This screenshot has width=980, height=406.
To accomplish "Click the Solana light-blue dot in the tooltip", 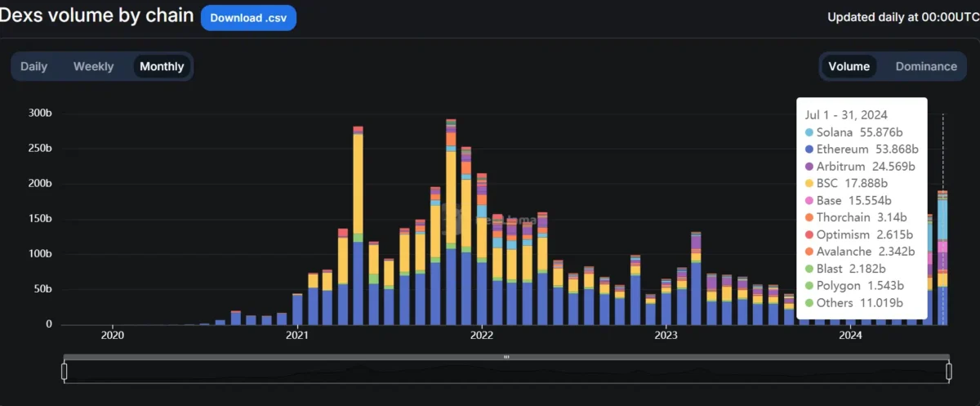I will pos(808,132).
